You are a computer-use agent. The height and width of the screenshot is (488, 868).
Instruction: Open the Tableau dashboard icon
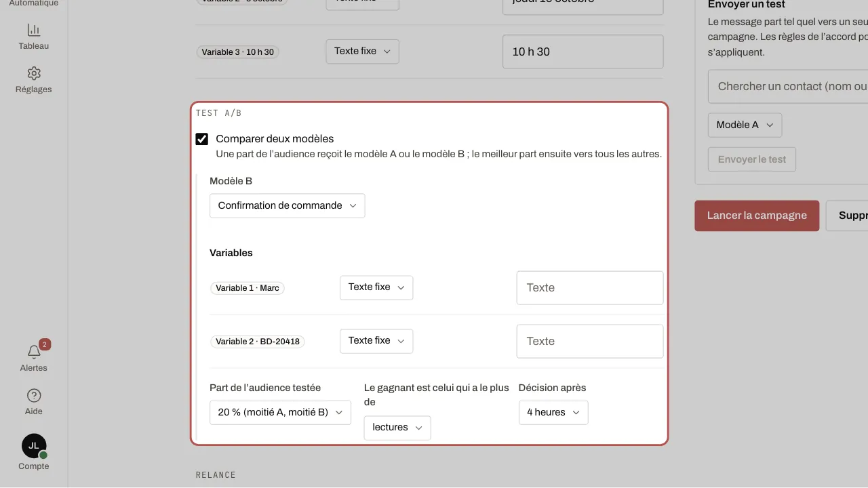[x=33, y=30]
